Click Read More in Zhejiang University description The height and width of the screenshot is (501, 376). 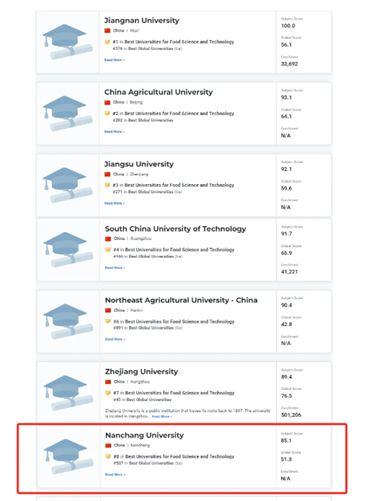162,417
